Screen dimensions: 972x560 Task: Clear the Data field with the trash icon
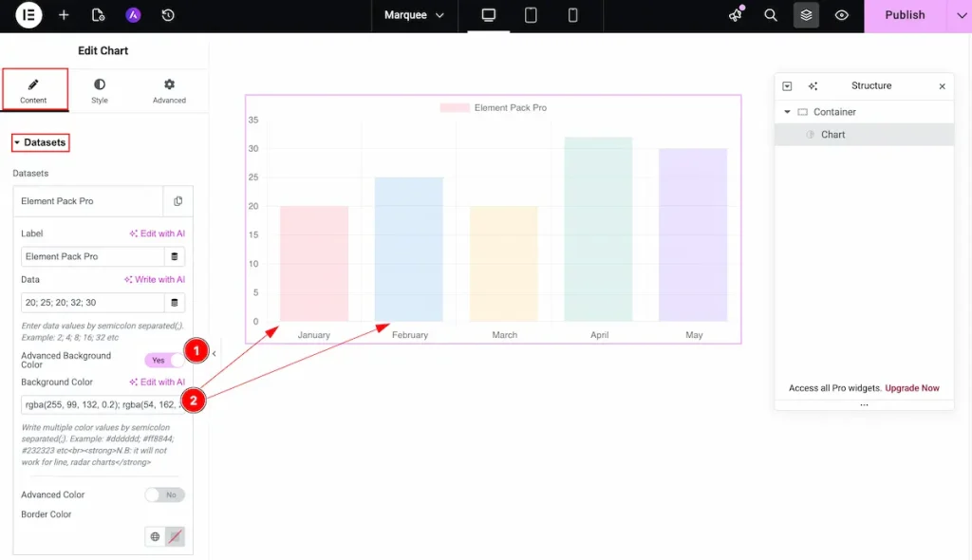coord(174,302)
